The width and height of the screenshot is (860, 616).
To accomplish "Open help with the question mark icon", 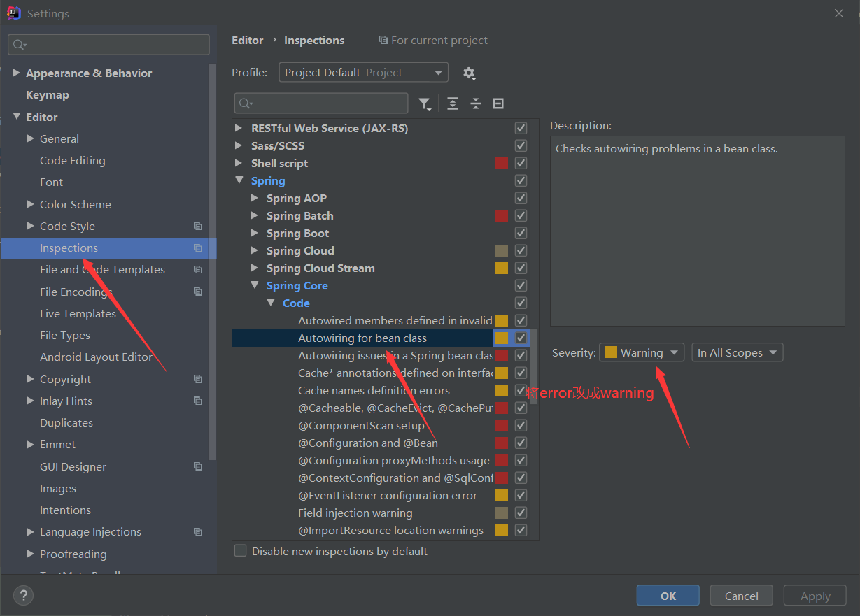I will 24,595.
